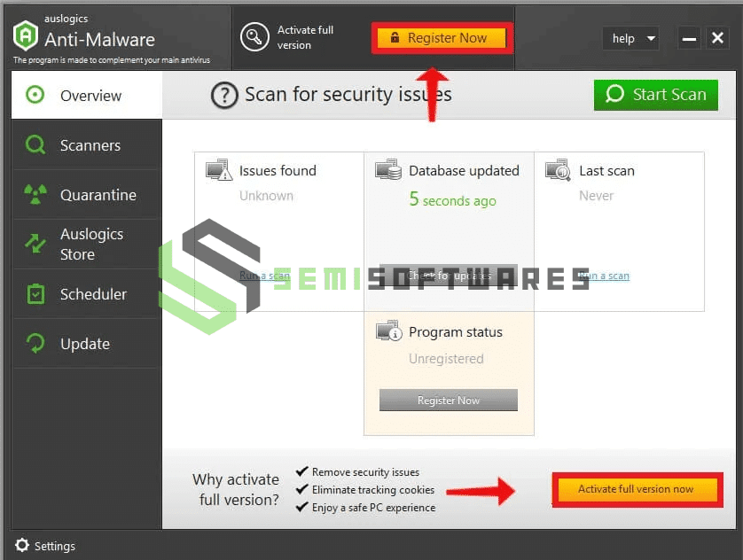The image size is (743, 560).
Task: Close the Anti-Malware window
Action: (x=717, y=38)
